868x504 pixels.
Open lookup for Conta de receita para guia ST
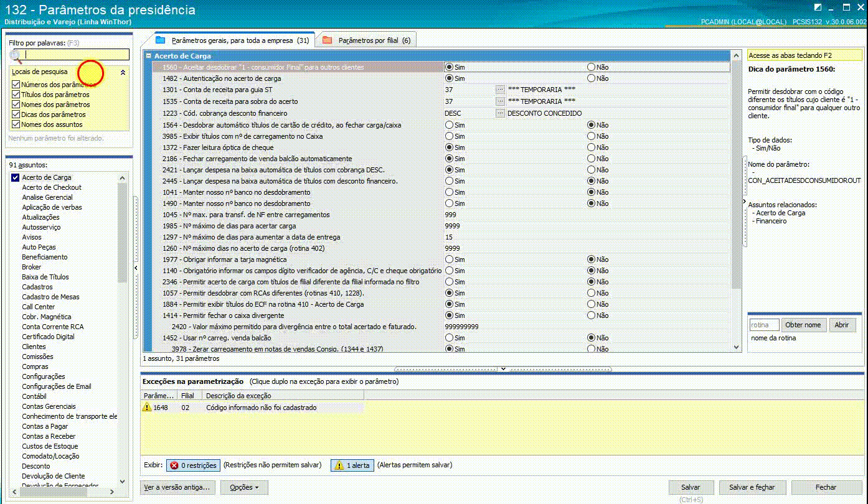click(500, 90)
